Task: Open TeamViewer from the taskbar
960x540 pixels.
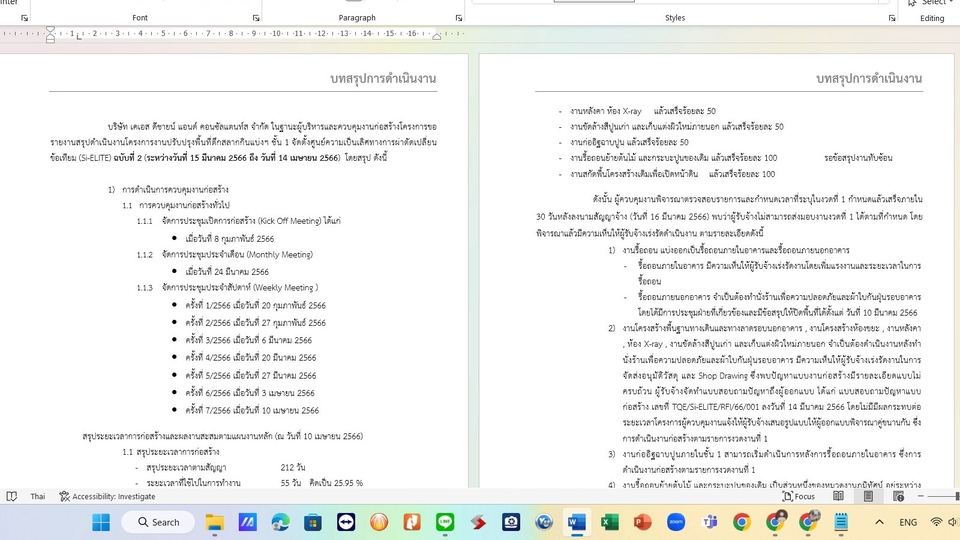Action: (x=346, y=522)
